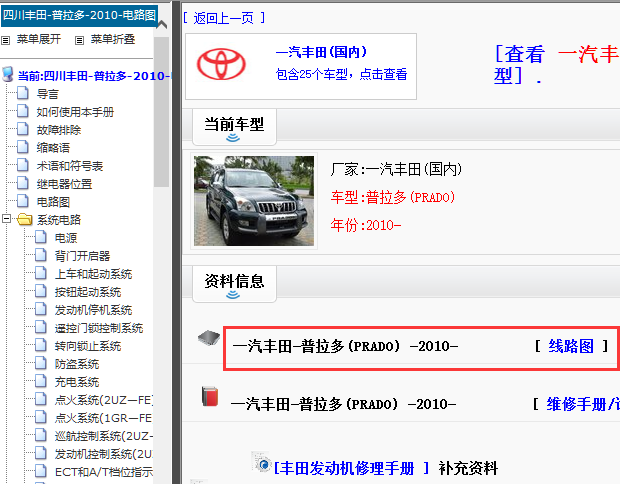The height and width of the screenshot is (484, 620).
Task: Click the 菜单展开 text
Action: click(39, 39)
